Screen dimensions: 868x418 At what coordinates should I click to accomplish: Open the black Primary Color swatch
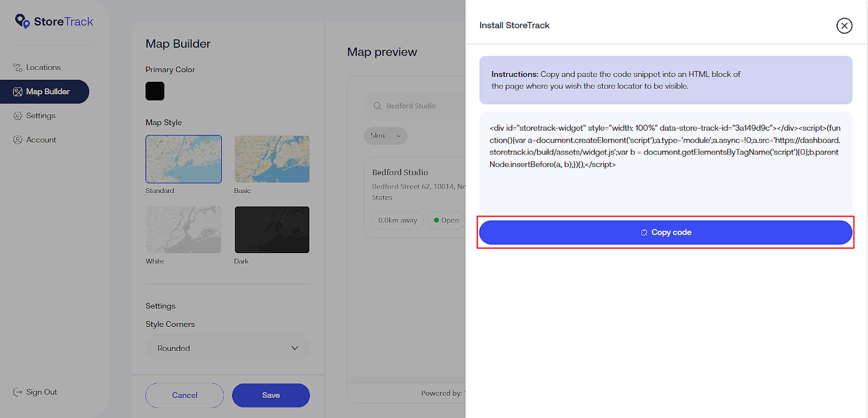point(155,91)
